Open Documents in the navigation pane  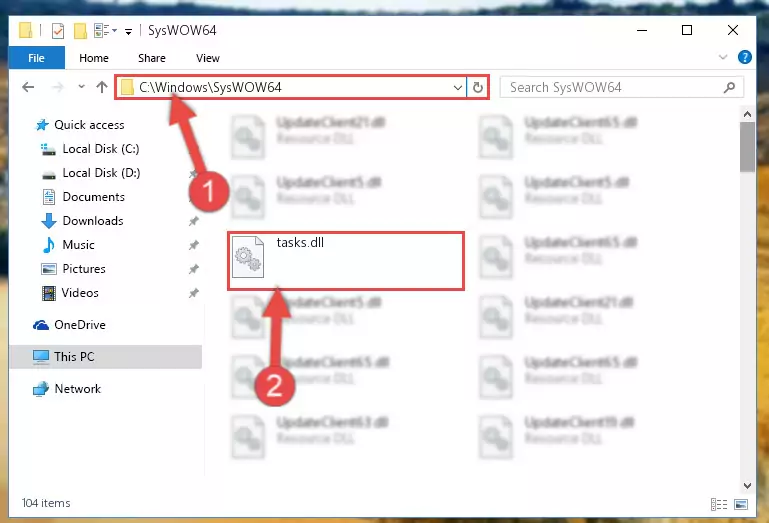(94, 197)
